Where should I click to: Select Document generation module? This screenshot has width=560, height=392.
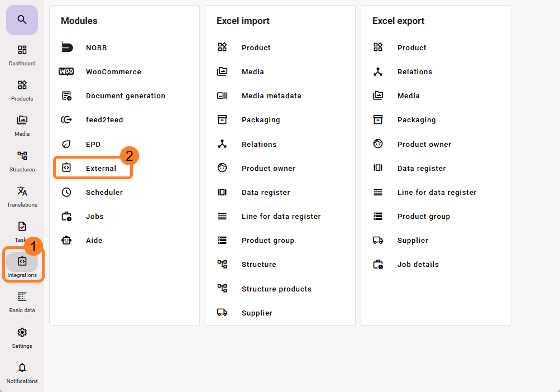click(125, 95)
